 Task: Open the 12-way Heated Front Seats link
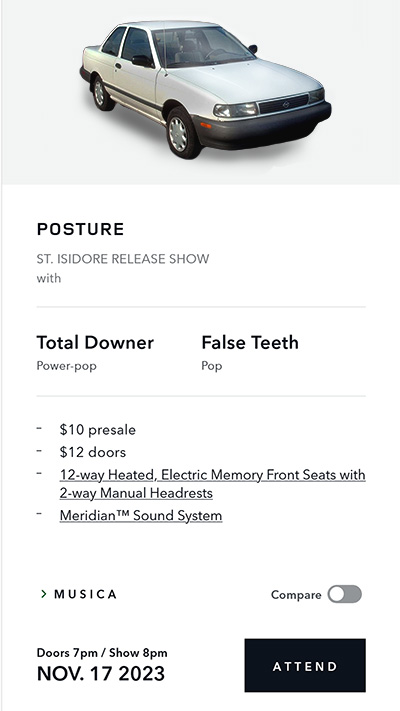click(212, 484)
